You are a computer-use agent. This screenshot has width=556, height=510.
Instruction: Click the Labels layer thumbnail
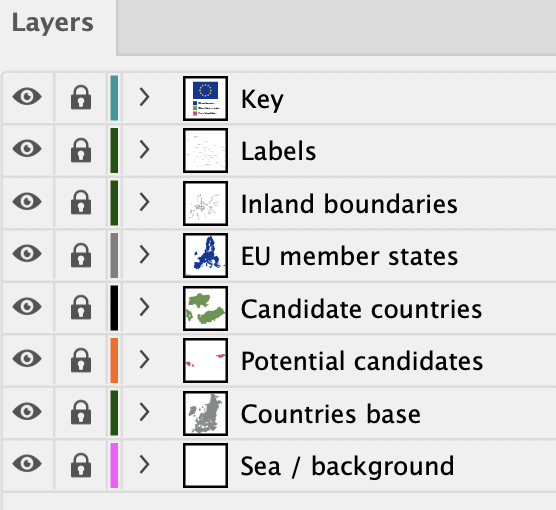point(205,150)
